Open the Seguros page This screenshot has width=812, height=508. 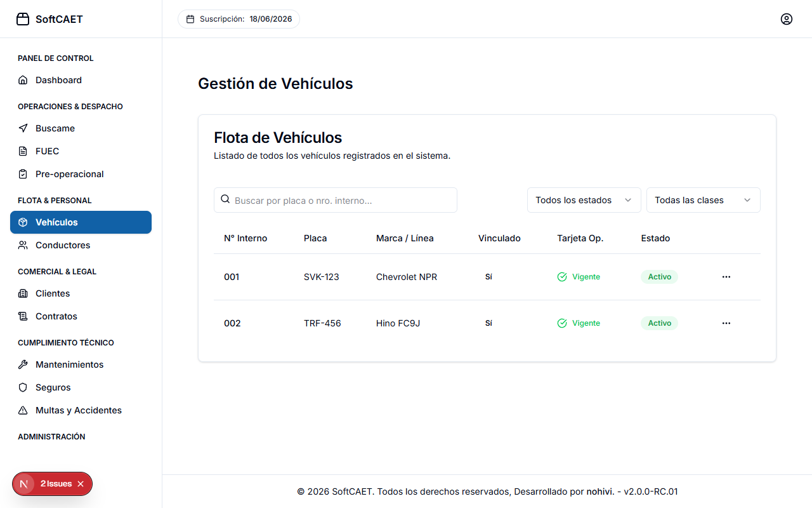(81, 387)
